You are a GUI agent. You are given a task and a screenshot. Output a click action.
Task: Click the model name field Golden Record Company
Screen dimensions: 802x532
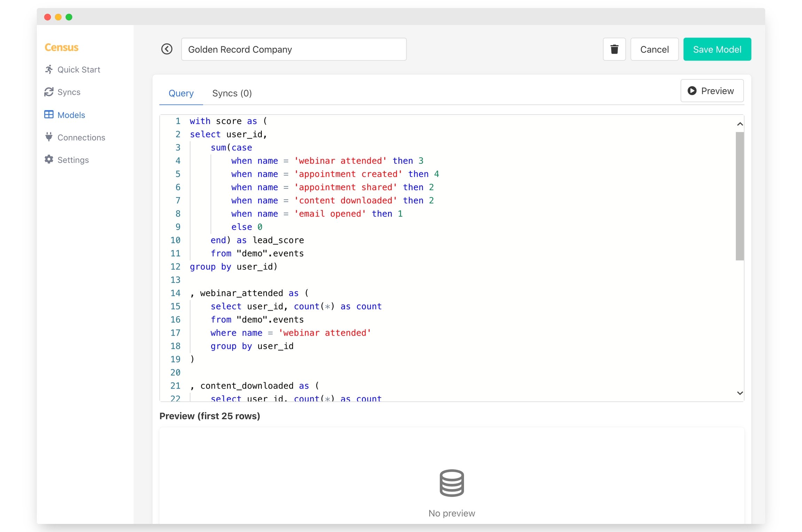tap(294, 49)
